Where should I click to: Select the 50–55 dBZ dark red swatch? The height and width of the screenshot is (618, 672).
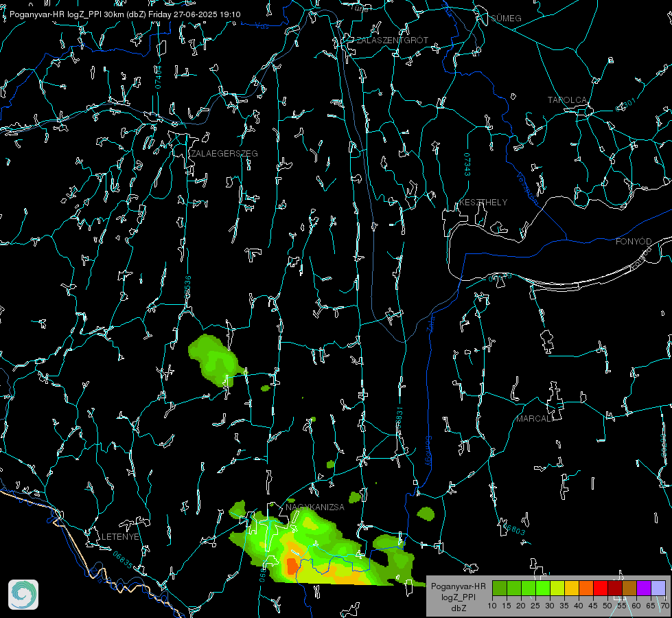(x=615, y=588)
